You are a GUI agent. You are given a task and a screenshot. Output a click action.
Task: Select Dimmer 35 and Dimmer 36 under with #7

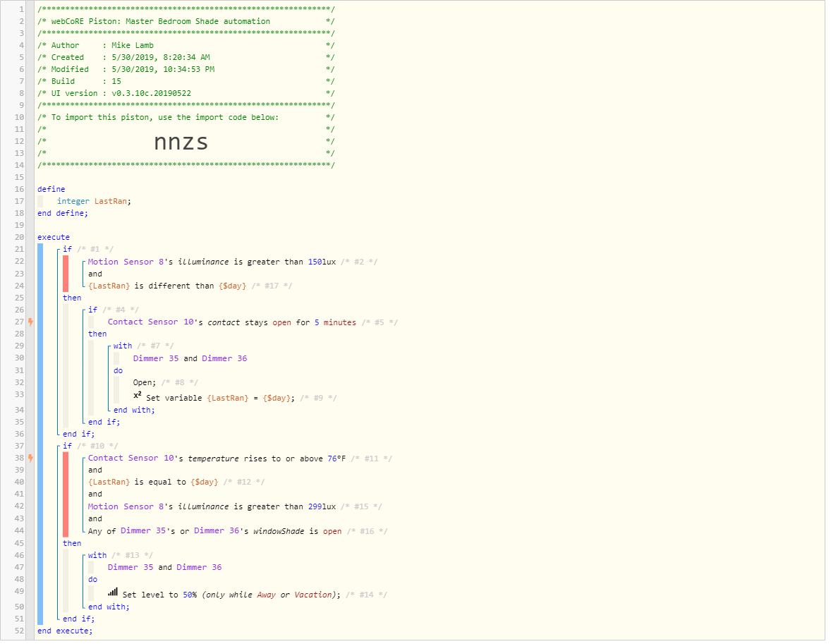point(190,359)
